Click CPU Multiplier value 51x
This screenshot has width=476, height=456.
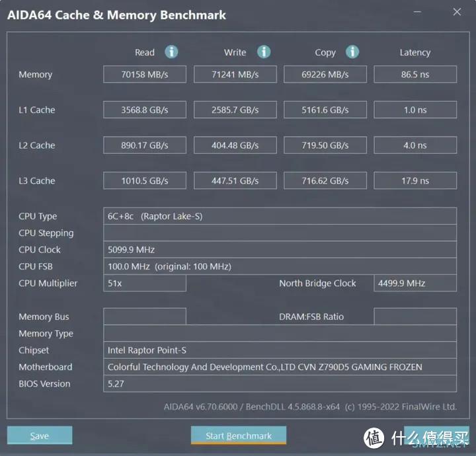click(x=145, y=283)
